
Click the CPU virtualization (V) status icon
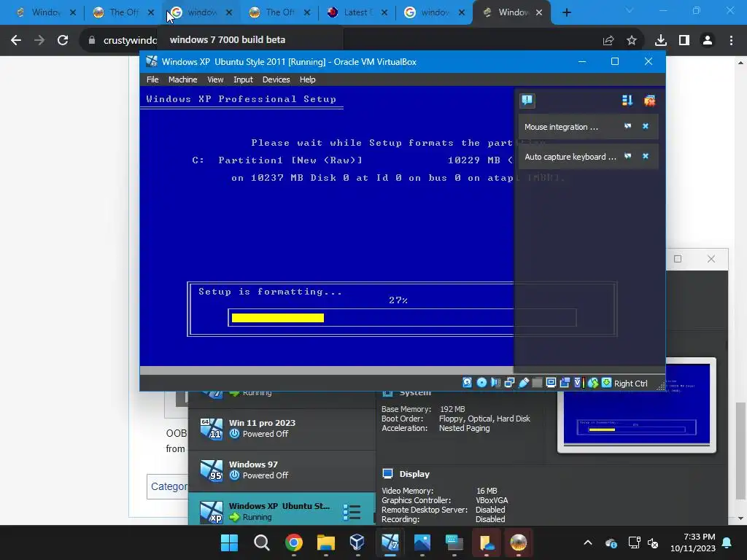pyautogui.click(x=578, y=382)
